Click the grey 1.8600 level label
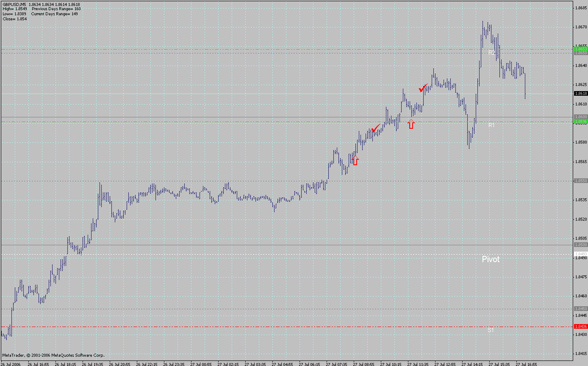 (581, 117)
